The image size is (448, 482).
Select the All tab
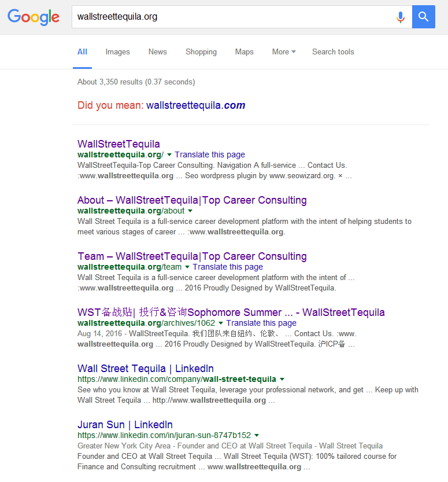click(82, 51)
